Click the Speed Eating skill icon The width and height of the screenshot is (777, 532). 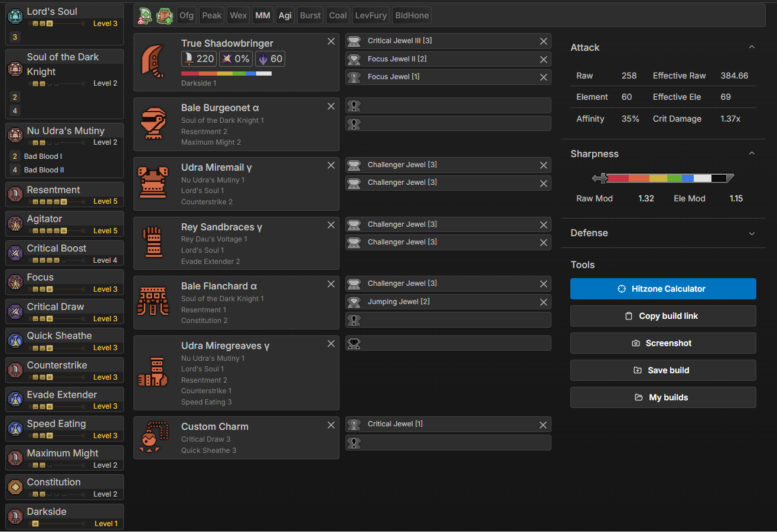click(15, 429)
